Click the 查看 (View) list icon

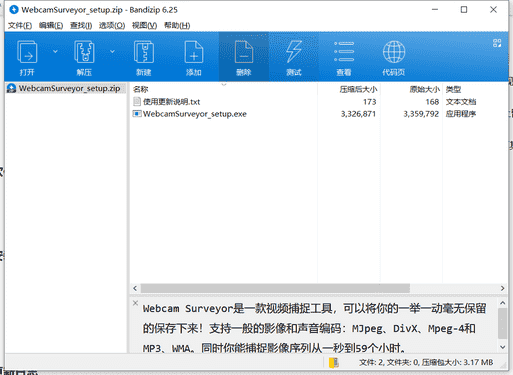(x=344, y=52)
